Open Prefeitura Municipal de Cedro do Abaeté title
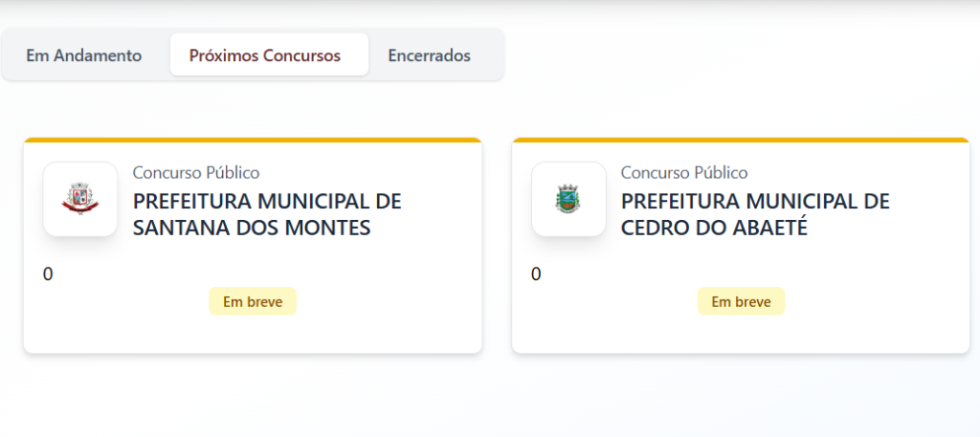Image resolution: width=980 pixels, height=437 pixels. click(x=755, y=214)
